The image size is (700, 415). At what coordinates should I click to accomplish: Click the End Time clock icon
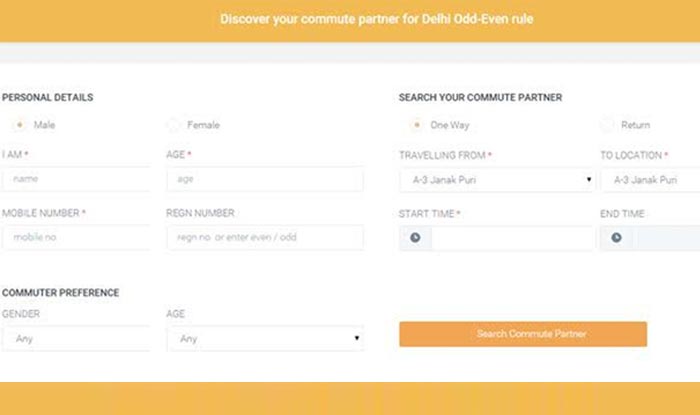(x=617, y=237)
